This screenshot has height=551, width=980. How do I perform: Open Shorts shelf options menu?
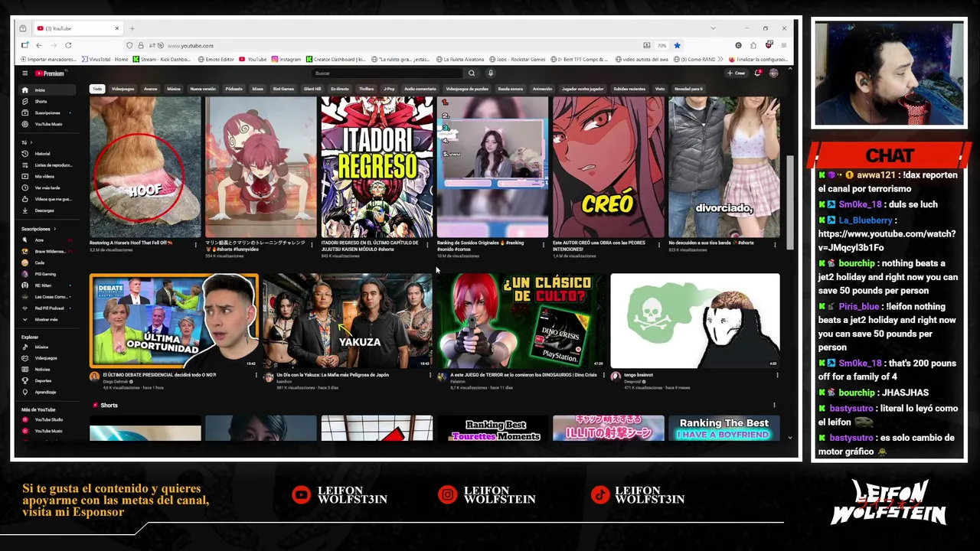[x=774, y=406]
